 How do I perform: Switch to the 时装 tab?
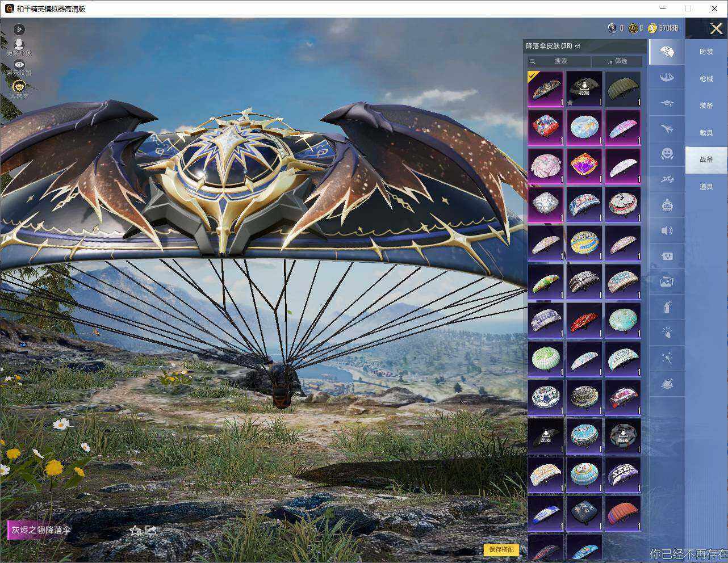(x=706, y=52)
